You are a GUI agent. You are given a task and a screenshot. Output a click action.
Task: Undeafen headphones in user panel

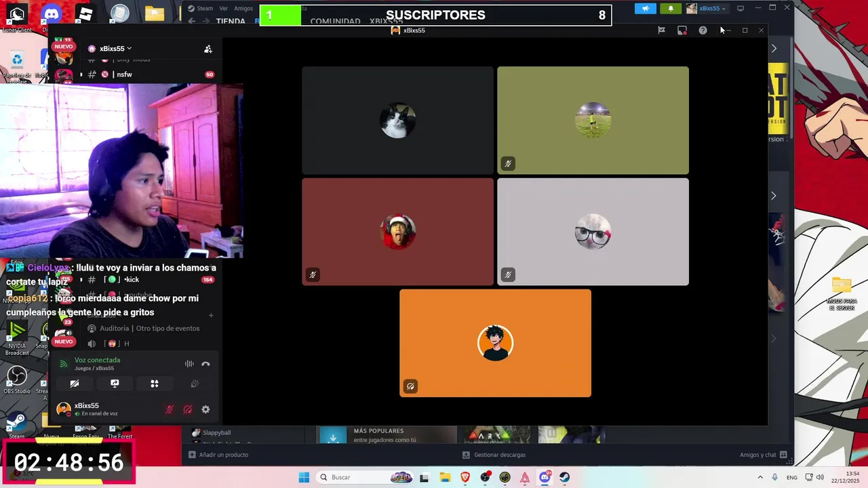[x=188, y=409]
